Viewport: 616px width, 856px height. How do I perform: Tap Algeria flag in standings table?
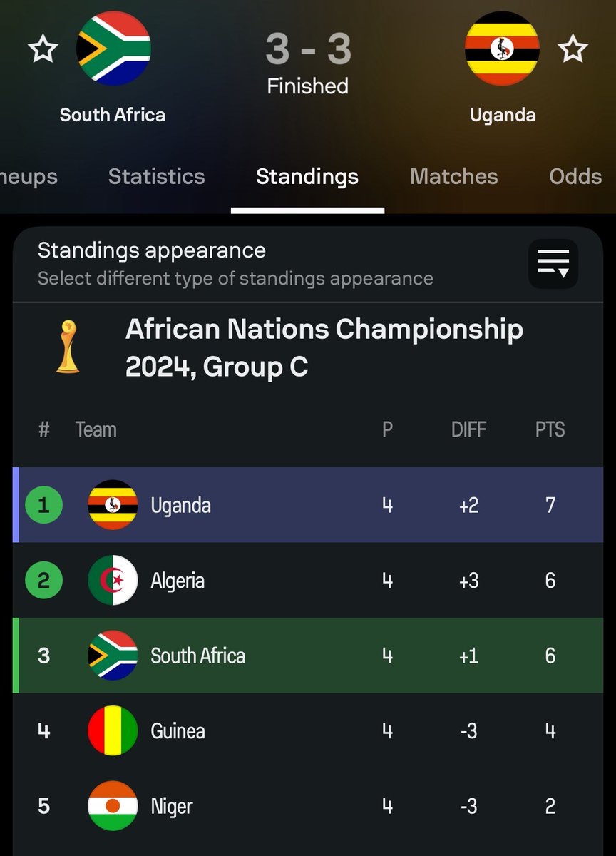coord(113,581)
